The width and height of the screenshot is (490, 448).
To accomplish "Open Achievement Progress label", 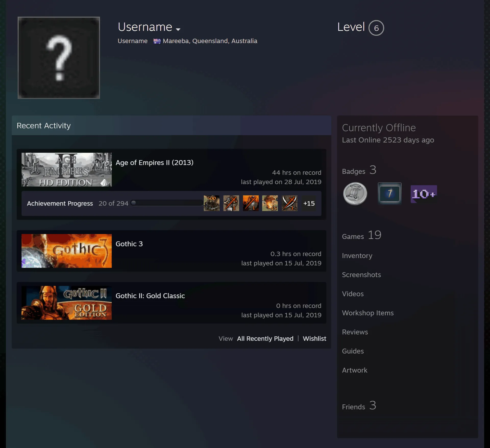I will pyautogui.click(x=60, y=203).
